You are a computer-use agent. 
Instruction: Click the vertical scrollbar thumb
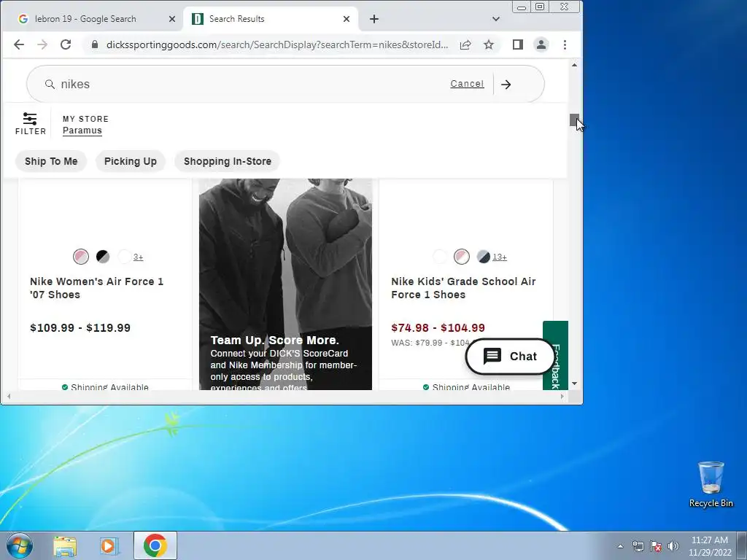[575, 120]
